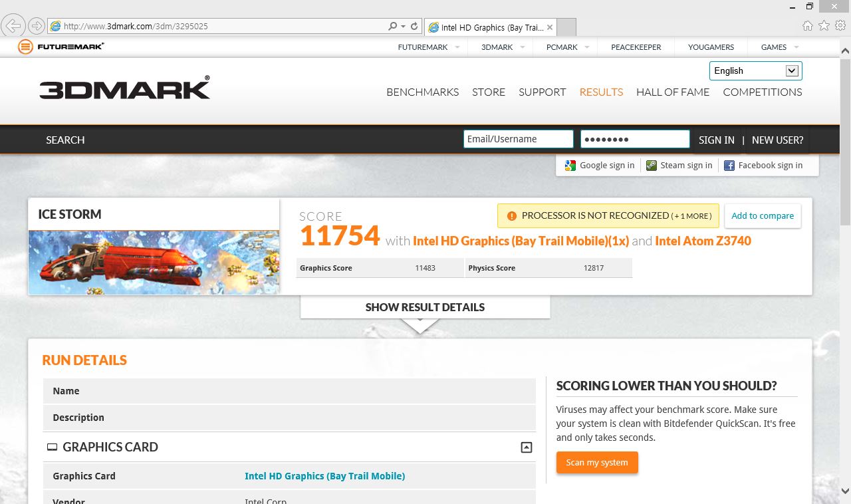
Task: Click the Facebook sign in icon
Action: click(729, 166)
